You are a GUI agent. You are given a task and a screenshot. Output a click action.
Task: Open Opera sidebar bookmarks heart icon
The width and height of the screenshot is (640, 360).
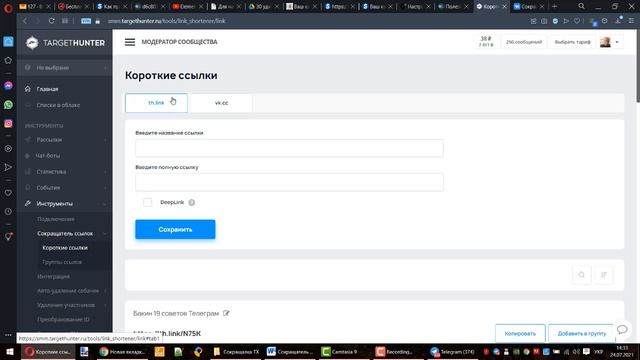pyautogui.click(x=8, y=193)
